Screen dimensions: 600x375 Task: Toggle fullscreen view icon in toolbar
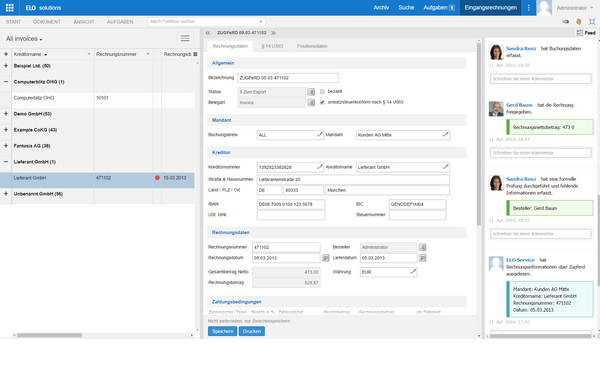pyautogui.click(x=592, y=22)
